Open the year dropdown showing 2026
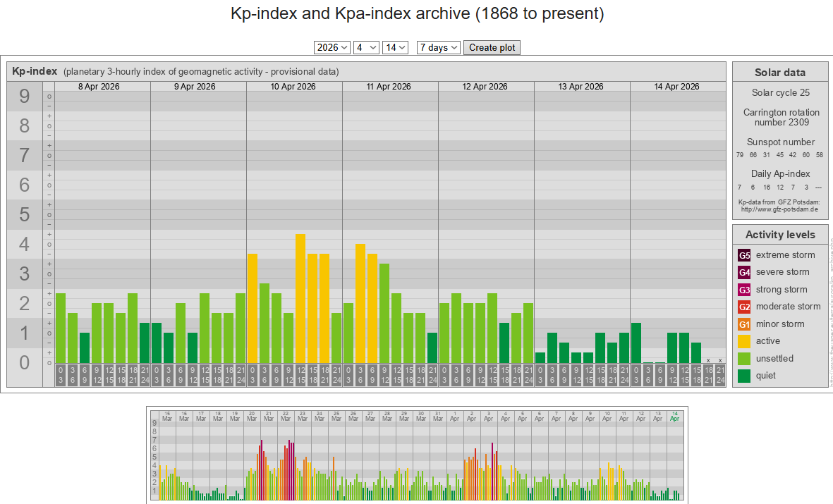This screenshot has height=504, width=833. (332, 47)
